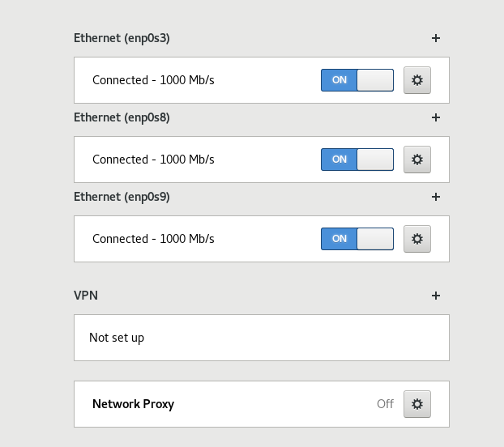Select the VPN 'Not set up' row
Viewport: 504px width, 447px height.
262,338
